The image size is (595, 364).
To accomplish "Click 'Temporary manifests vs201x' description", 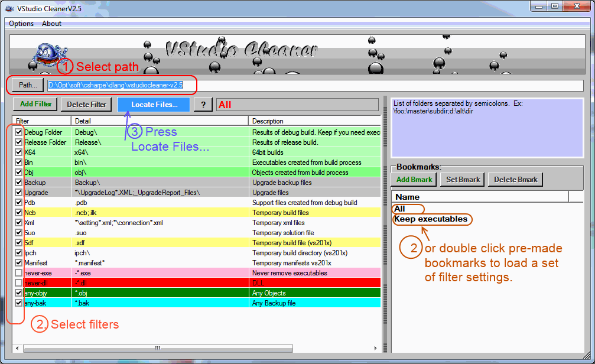I will (x=292, y=262).
